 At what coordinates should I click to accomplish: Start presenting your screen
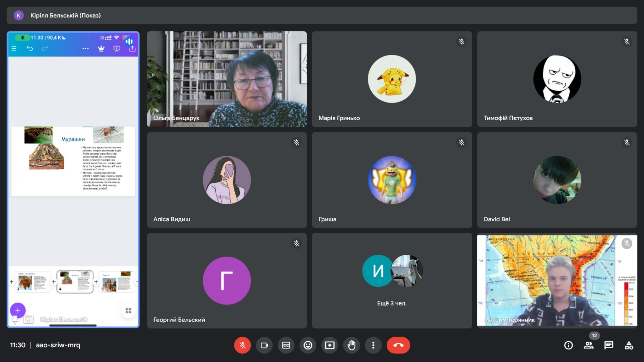click(330, 345)
